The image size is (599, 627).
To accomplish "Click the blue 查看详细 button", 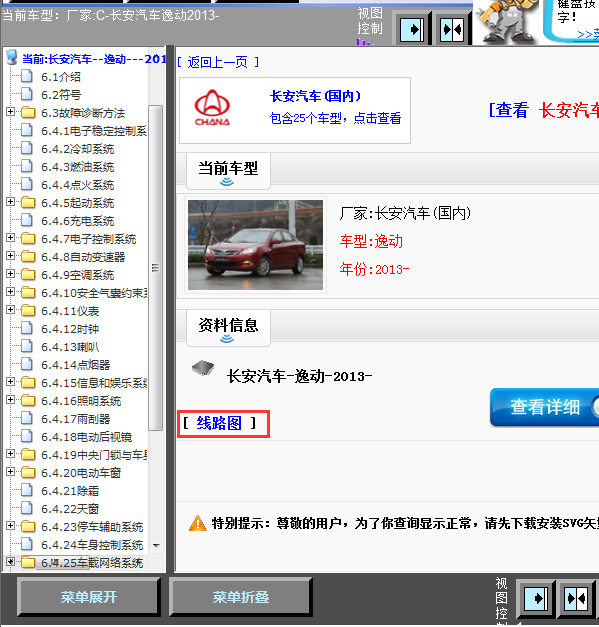I will (545, 407).
